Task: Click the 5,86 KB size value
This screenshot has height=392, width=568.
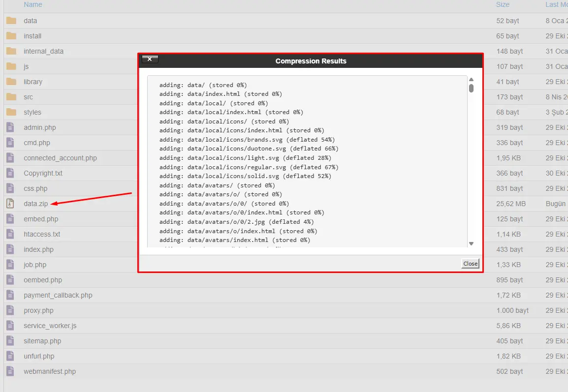Action: pos(508,326)
